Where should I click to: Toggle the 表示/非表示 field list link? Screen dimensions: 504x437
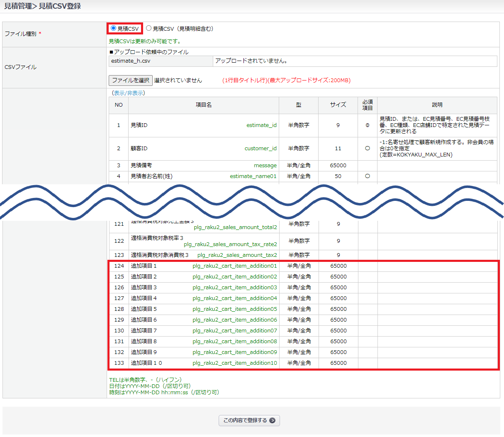[129, 93]
